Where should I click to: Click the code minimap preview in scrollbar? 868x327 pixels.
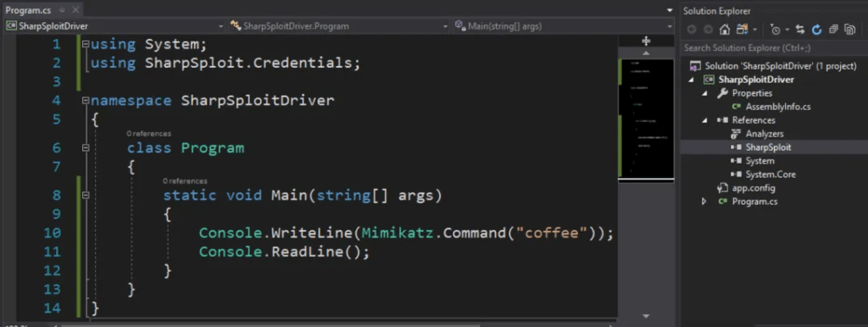coord(645,119)
